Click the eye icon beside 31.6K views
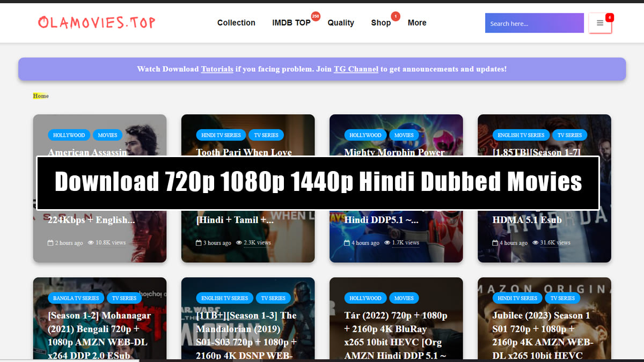 tap(535, 243)
